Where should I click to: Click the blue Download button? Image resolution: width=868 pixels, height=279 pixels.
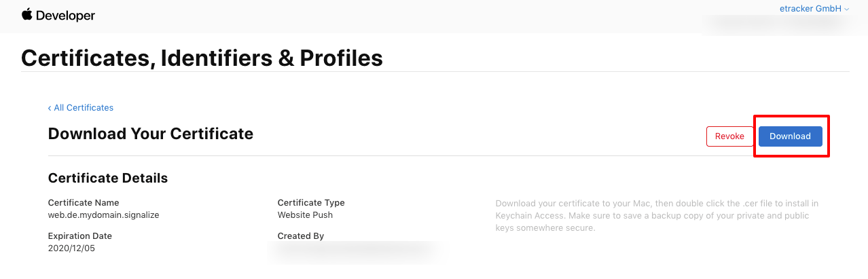click(790, 136)
